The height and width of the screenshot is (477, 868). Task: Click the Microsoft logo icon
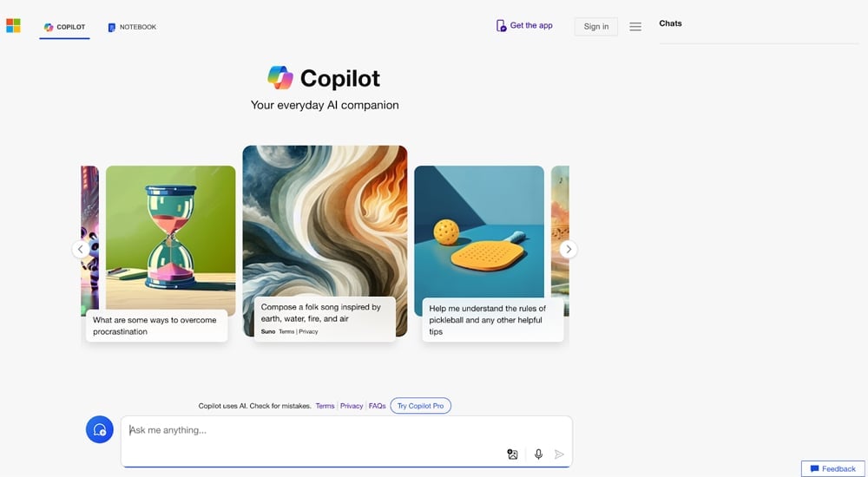click(13, 25)
